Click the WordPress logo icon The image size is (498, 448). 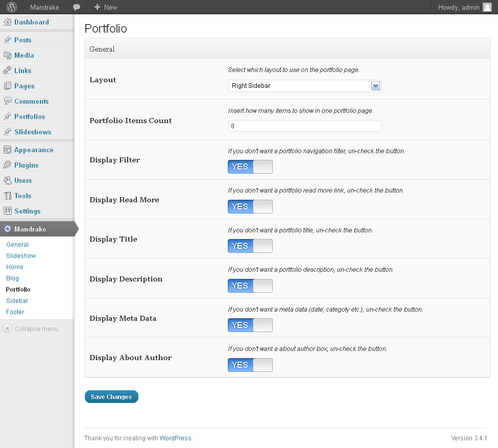click(x=12, y=7)
